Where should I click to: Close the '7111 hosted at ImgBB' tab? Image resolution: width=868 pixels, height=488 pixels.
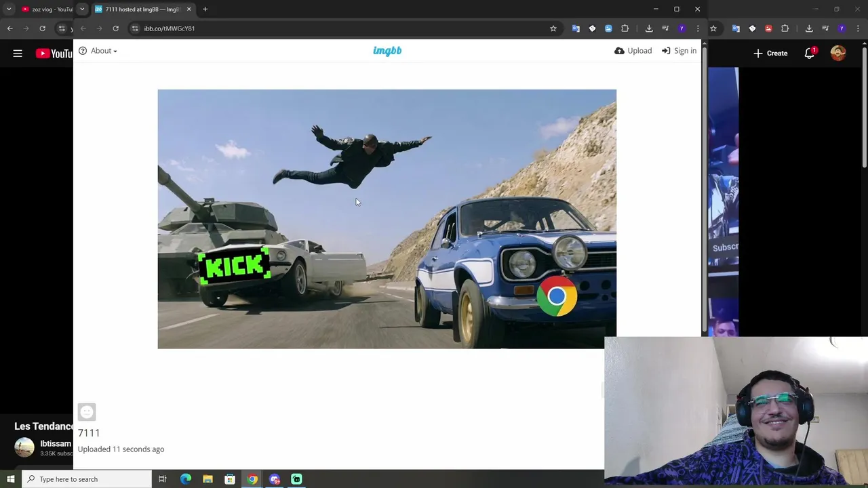[x=189, y=9]
